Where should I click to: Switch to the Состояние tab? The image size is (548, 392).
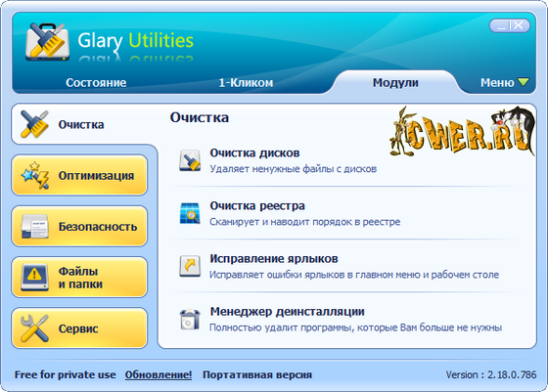click(96, 83)
